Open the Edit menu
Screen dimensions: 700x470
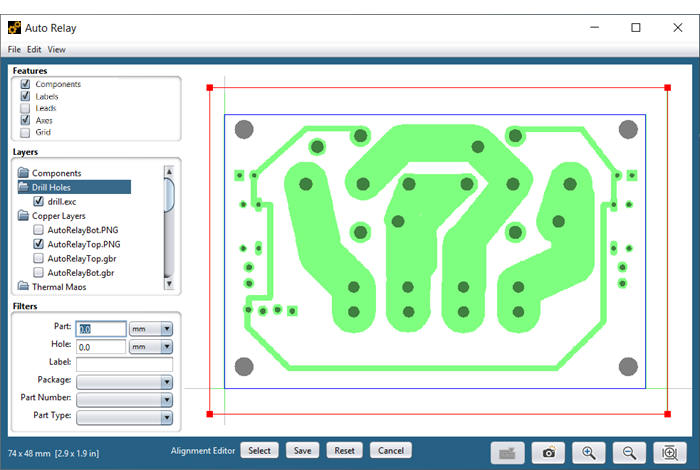tap(34, 50)
